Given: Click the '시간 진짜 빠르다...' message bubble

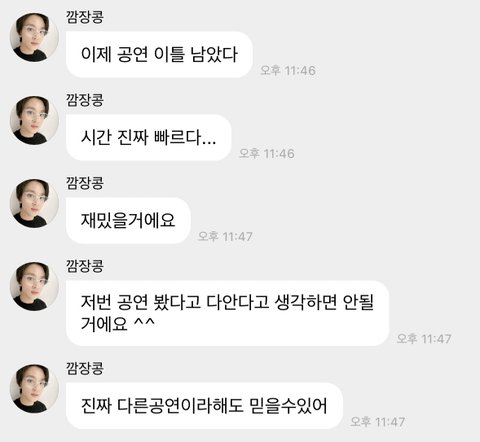Looking at the screenshot, I should click(x=149, y=138).
